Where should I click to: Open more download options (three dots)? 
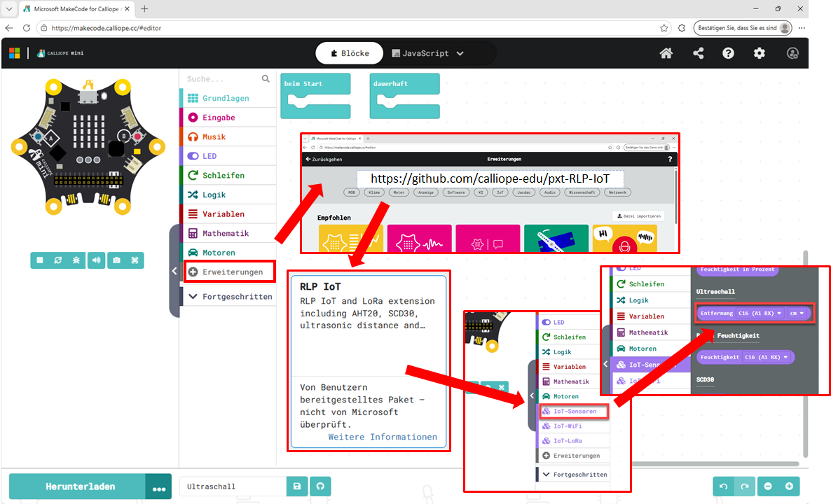click(x=158, y=486)
